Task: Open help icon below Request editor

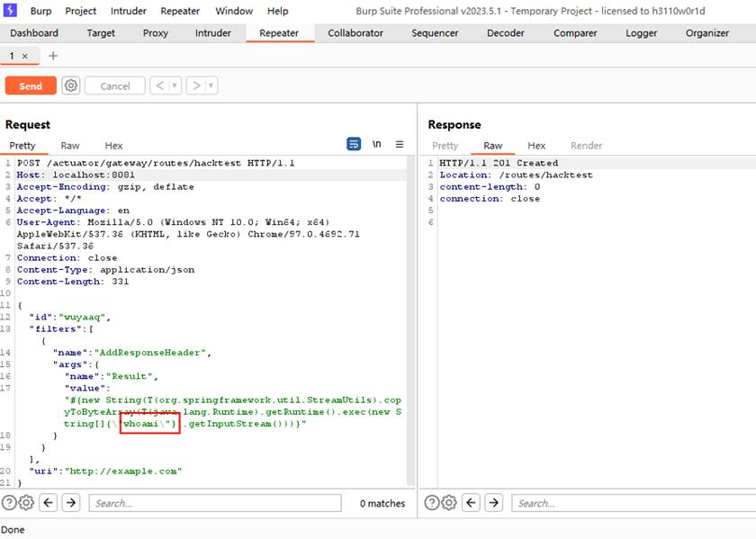Action: (x=9, y=503)
